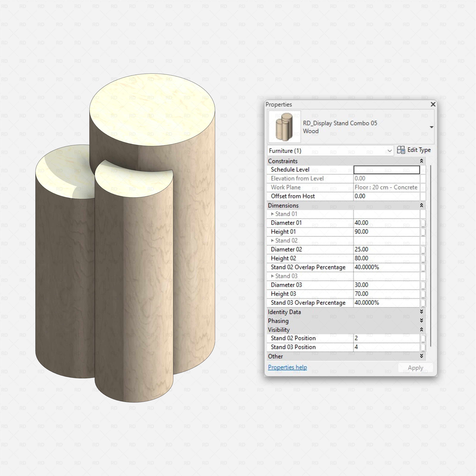The height and width of the screenshot is (476, 476).
Task: Click the display stand family thumbnail
Action: pos(285,127)
